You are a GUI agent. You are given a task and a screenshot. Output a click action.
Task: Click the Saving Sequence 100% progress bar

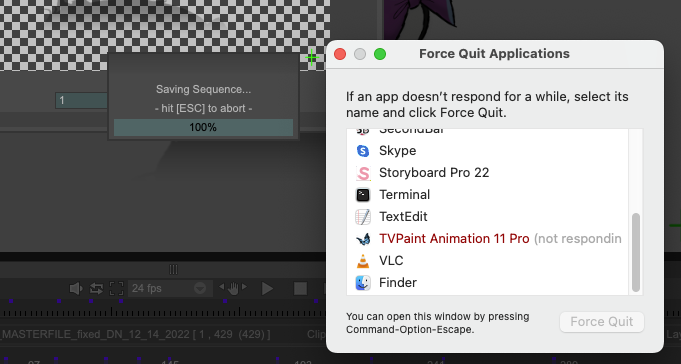pyautogui.click(x=203, y=128)
